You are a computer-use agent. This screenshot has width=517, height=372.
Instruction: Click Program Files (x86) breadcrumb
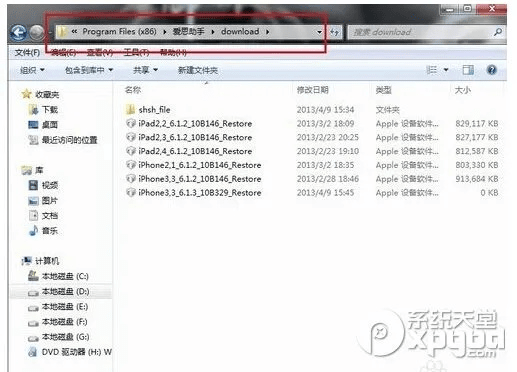point(119,32)
